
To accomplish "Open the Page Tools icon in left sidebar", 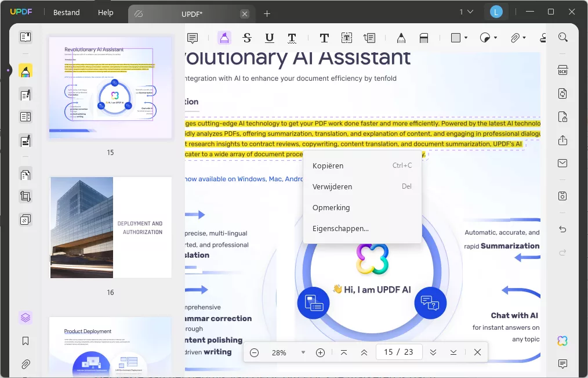I will click(x=26, y=219).
